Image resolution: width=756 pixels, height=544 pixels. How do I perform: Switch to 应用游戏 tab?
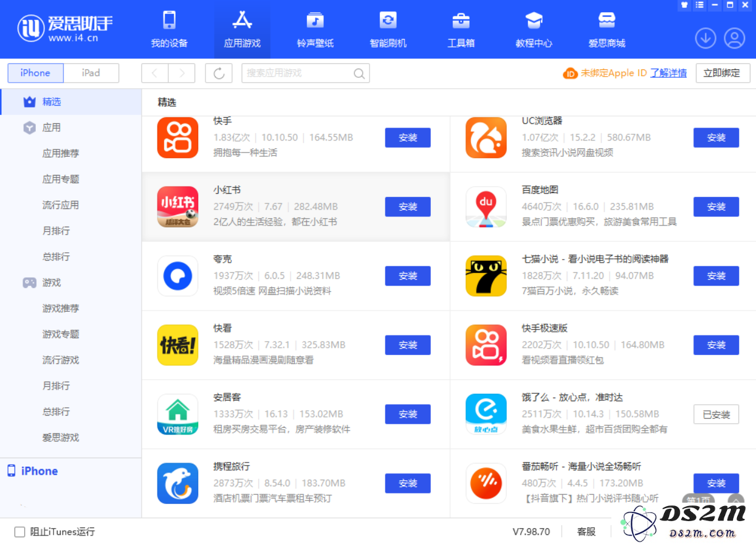[x=242, y=29]
